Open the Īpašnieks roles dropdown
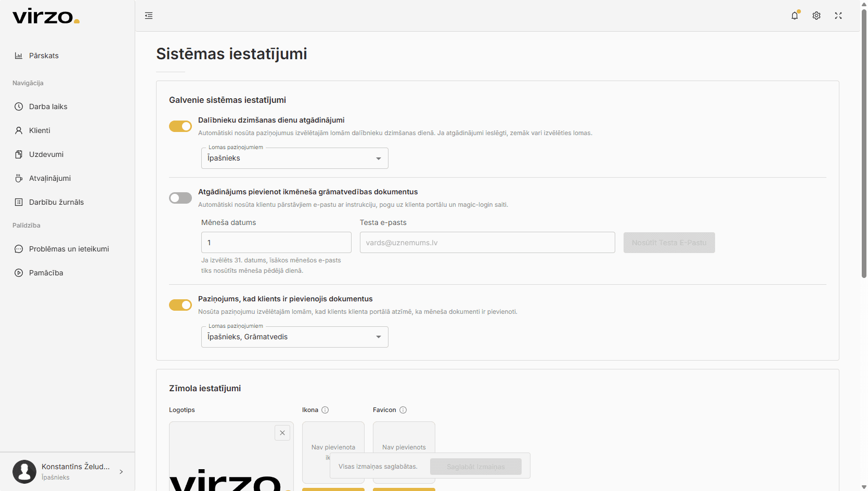Viewport: 868px width, 491px height. (295, 158)
